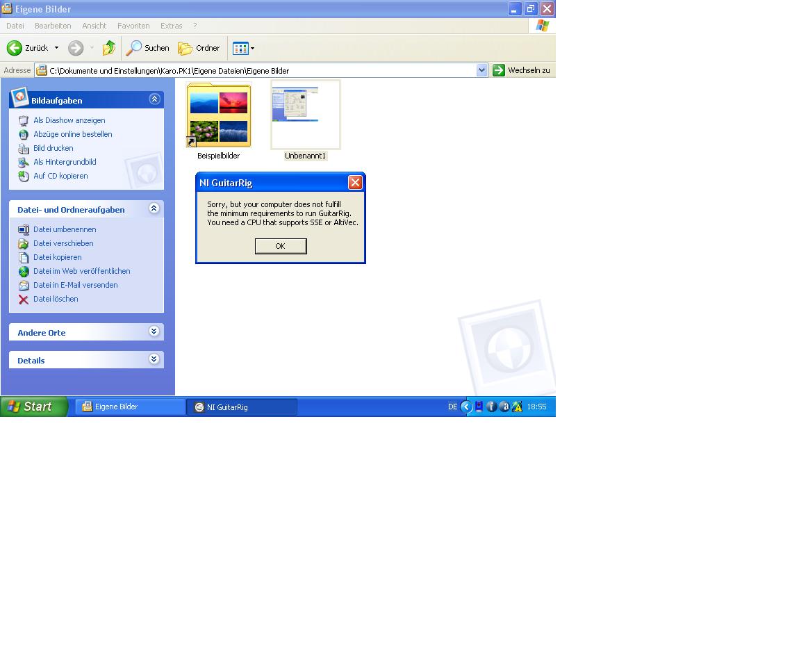Click the Windows flag logo in menu bar

pyautogui.click(x=542, y=26)
